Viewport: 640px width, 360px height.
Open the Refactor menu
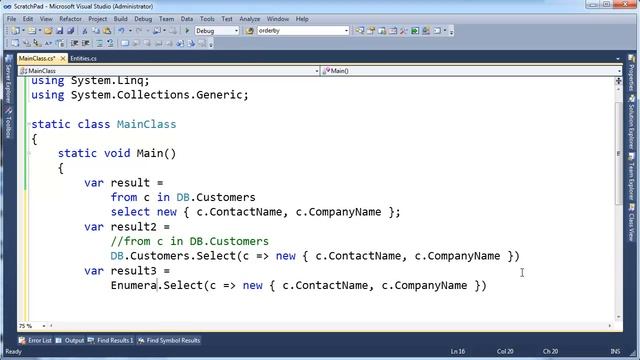click(70, 19)
